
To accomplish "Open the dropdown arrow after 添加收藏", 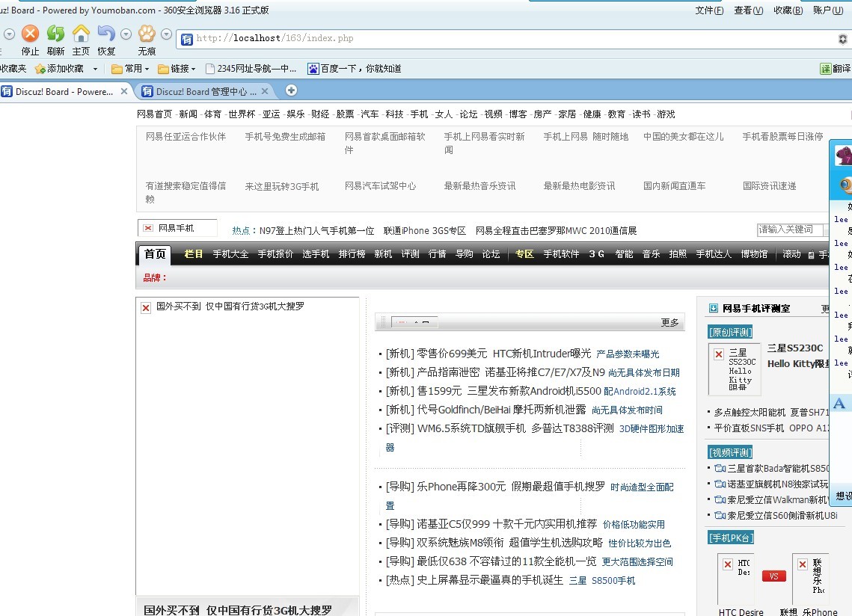I will pos(95,69).
